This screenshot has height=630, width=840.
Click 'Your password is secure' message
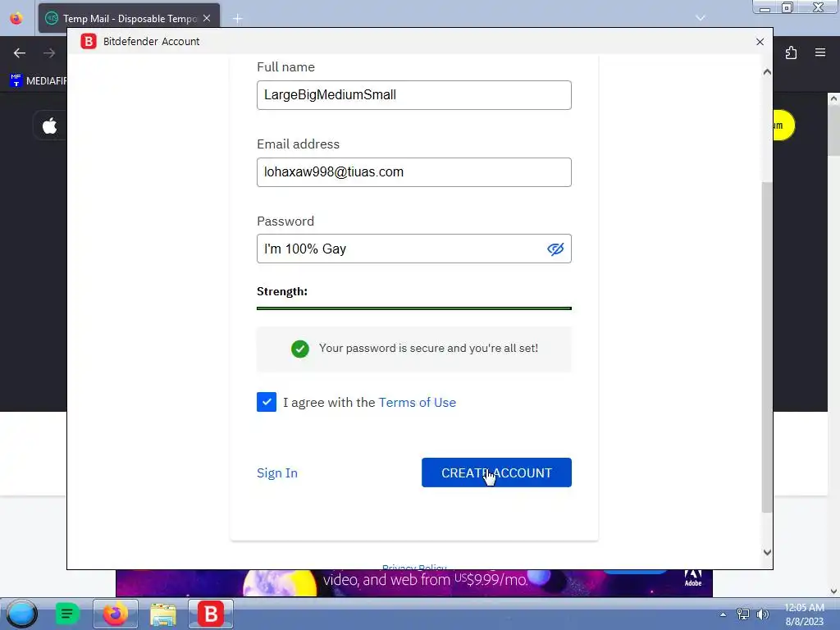[428, 348]
